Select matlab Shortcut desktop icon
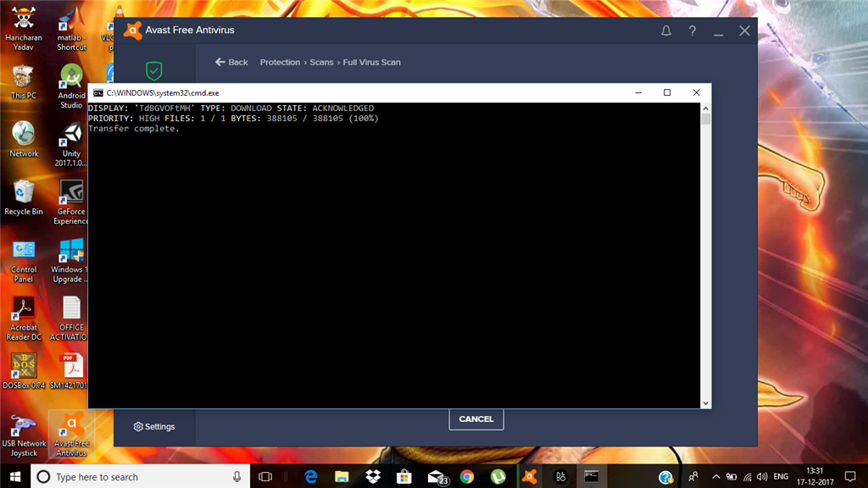868x488 pixels. [x=71, y=29]
